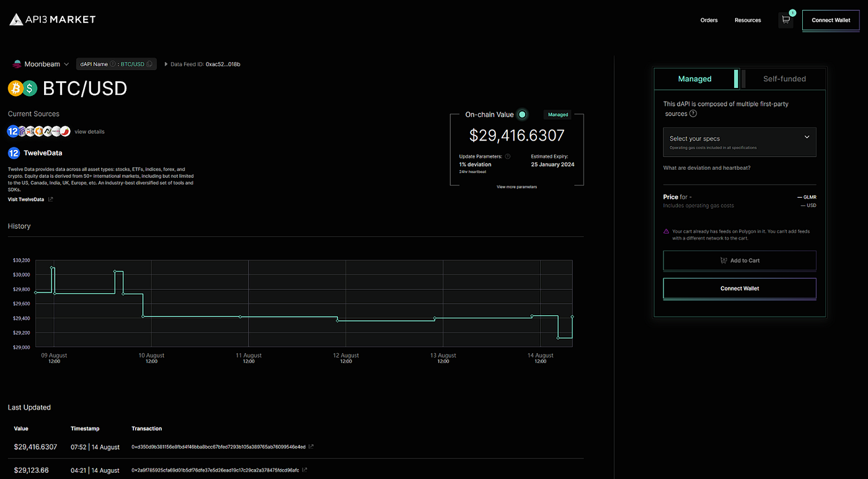Image resolution: width=868 pixels, height=479 pixels.
Task: Click the red chili pepper source logo
Action: point(65,131)
